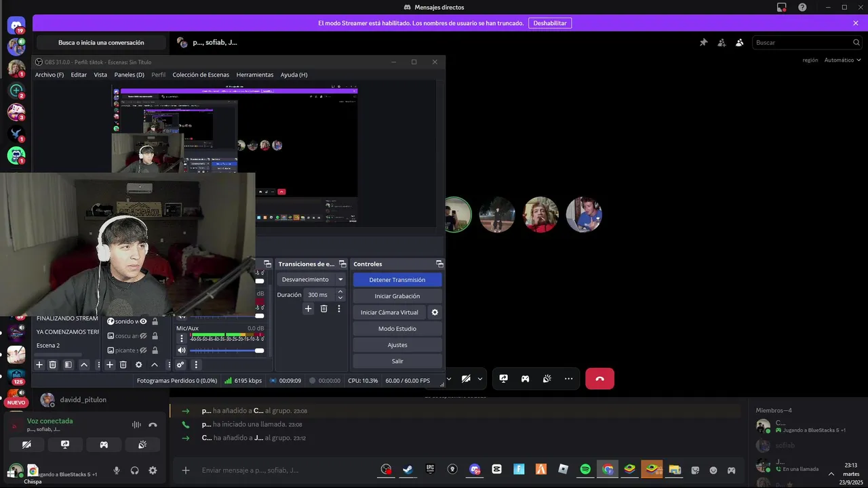The width and height of the screenshot is (868, 488).
Task: Open more call options ellipsis
Action: [568, 379]
